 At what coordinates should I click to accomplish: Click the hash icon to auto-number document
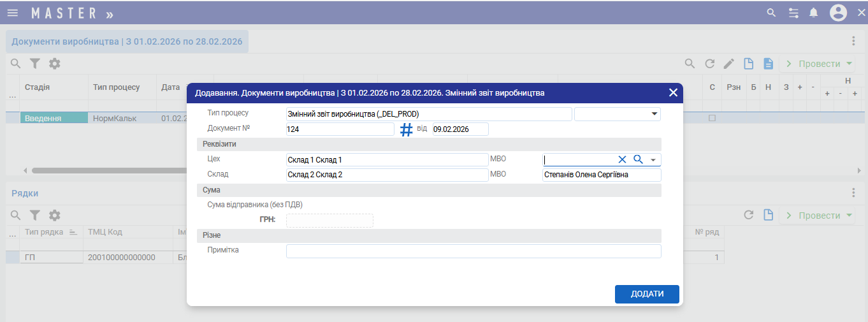click(x=407, y=129)
